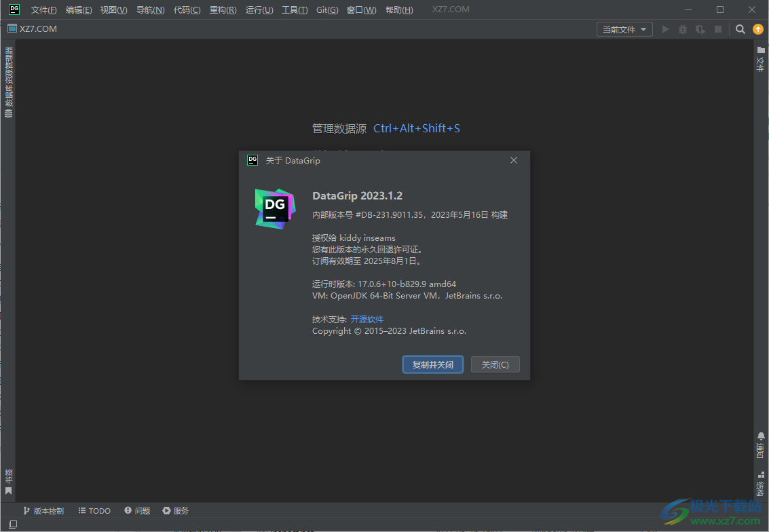
Task: Click 复制并关闭 button in About dialog
Action: (432, 365)
